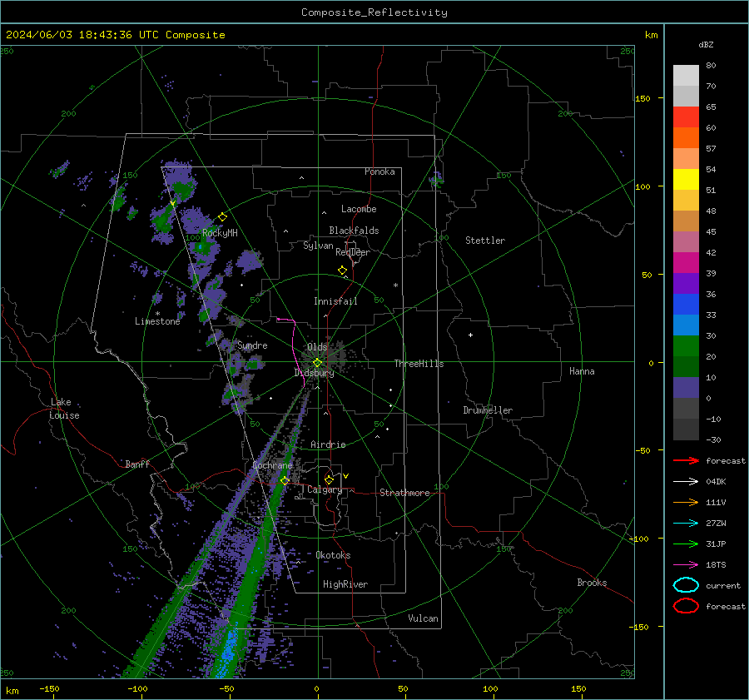Click the Sundre map label
Screen dimensions: 749x700
pos(252,345)
